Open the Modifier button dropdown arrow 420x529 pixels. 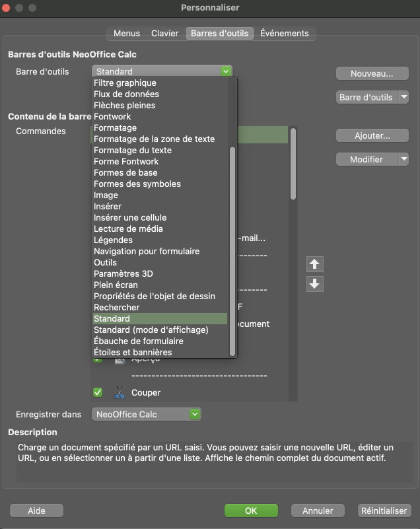[403, 159]
